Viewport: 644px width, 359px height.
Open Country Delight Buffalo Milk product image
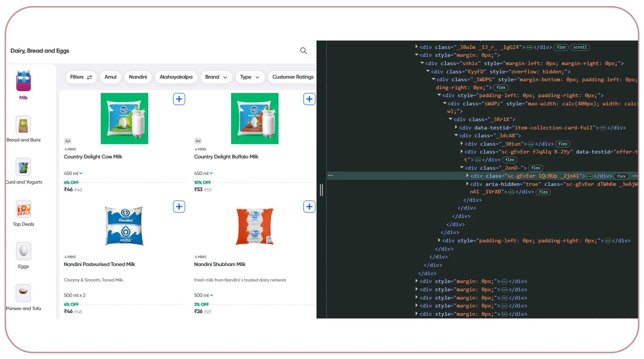[x=255, y=118]
